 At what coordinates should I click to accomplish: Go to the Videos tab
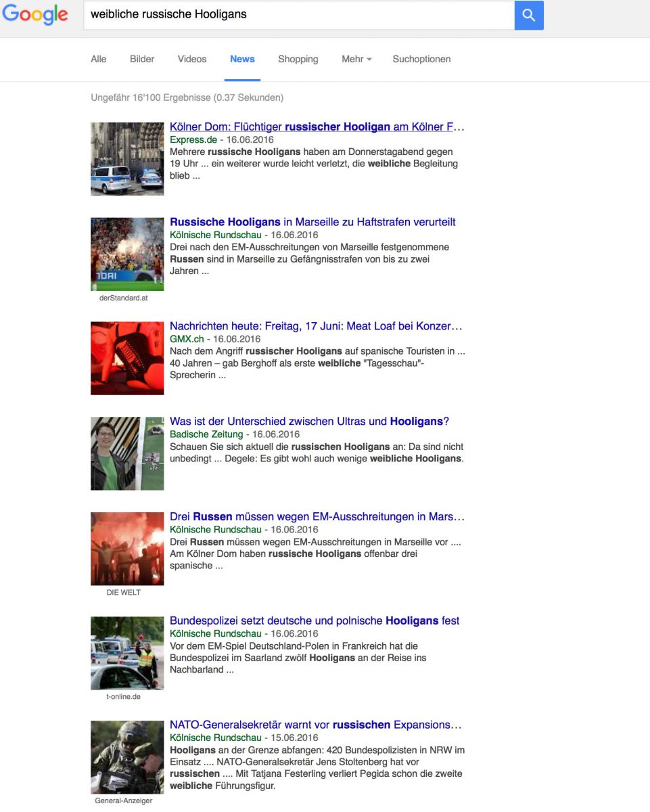(192, 59)
